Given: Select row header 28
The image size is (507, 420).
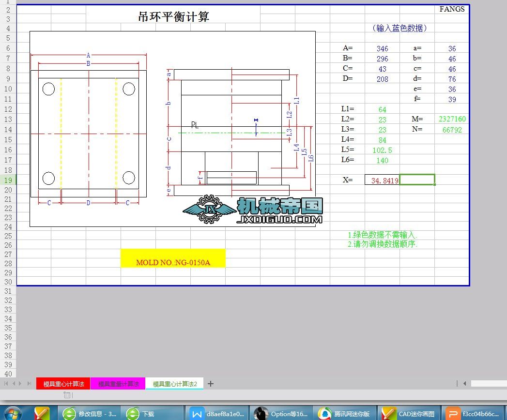Looking at the screenshot, I should [8, 263].
